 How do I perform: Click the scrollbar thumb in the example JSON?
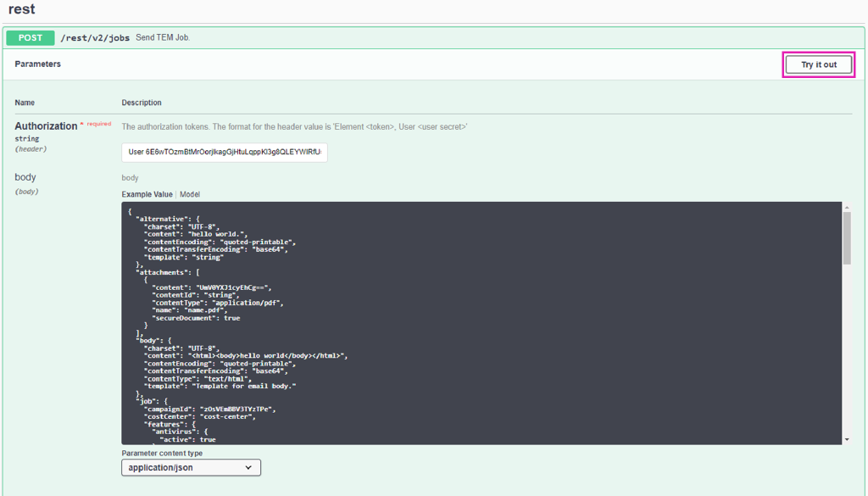click(x=847, y=237)
